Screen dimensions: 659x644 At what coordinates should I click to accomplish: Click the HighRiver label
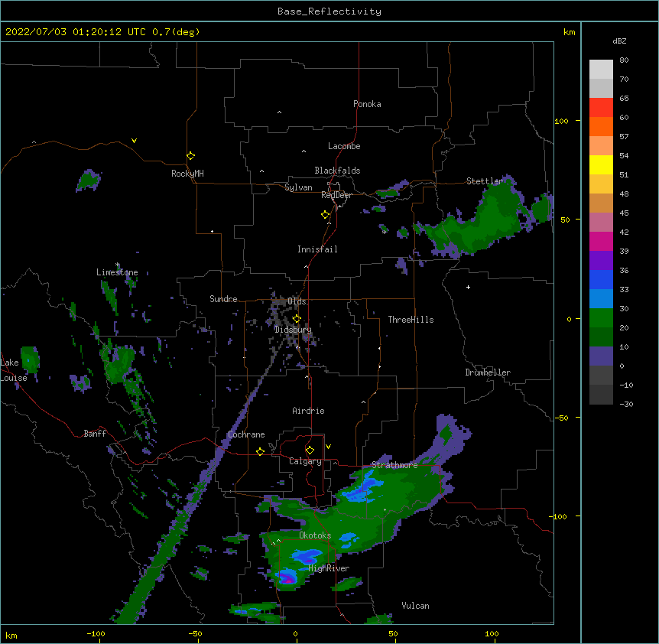click(329, 568)
